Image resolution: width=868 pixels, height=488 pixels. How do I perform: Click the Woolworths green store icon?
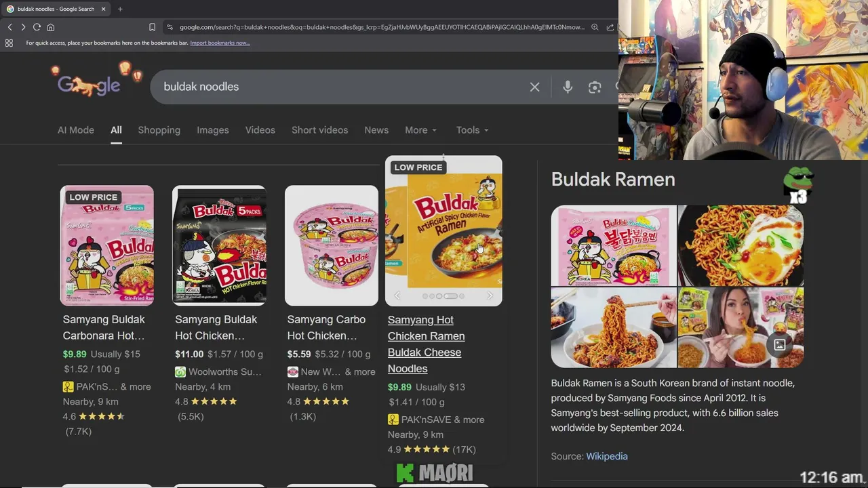pos(180,372)
